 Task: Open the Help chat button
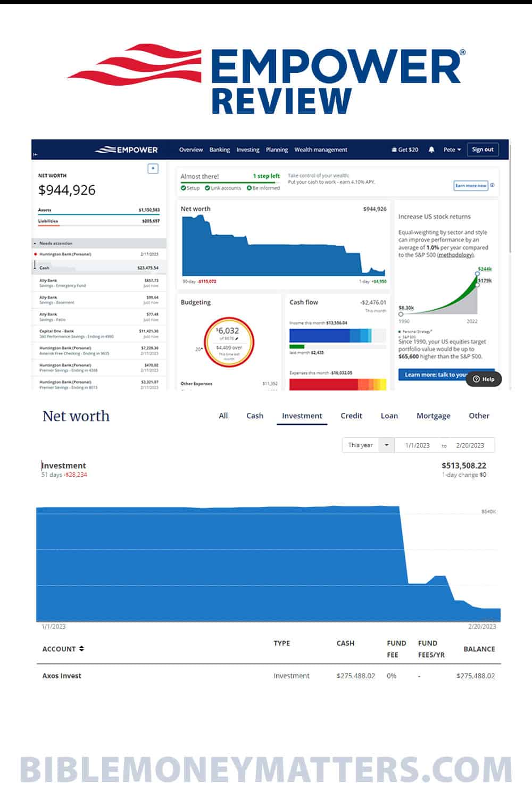(x=484, y=379)
